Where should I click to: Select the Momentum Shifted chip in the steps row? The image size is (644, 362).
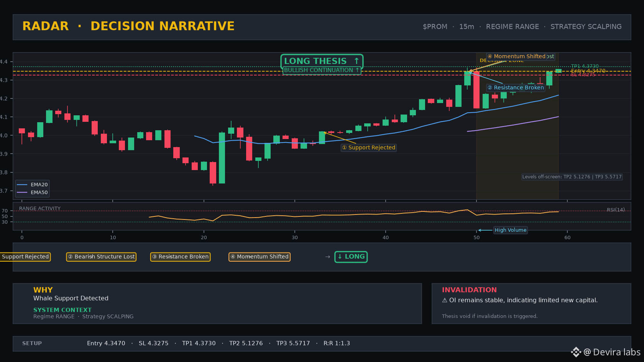coord(260,257)
